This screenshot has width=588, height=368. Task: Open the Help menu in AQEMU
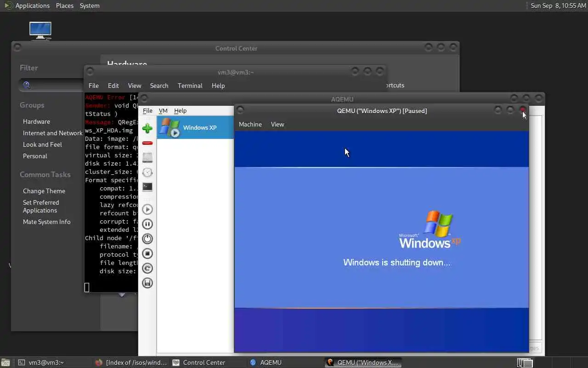point(180,110)
